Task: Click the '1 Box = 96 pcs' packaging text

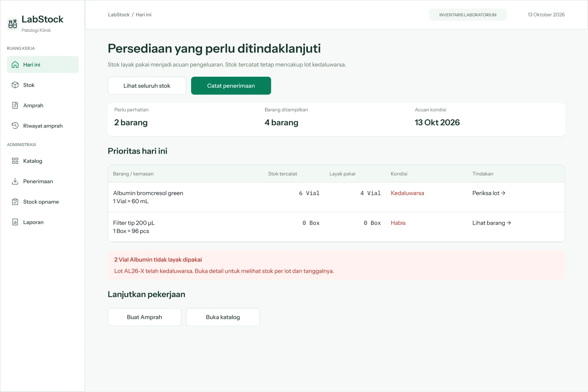Action: (x=131, y=231)
